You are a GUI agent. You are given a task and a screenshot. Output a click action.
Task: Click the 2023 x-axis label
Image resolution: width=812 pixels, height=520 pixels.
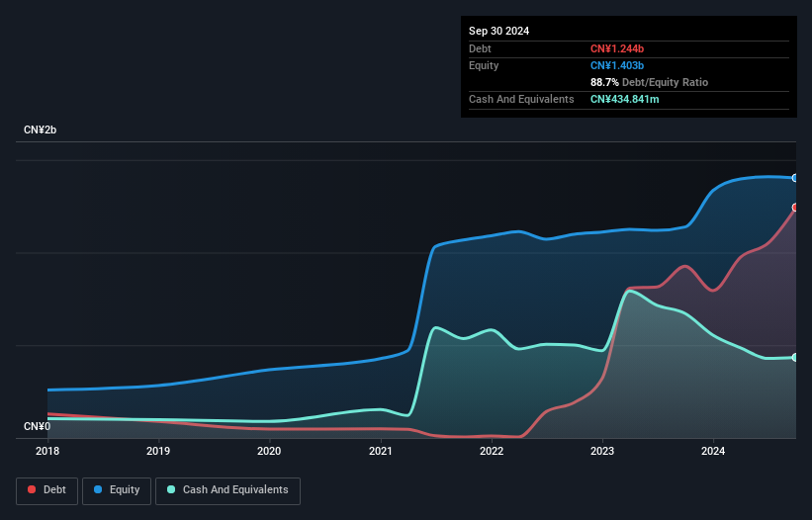[x=602, y=451]
